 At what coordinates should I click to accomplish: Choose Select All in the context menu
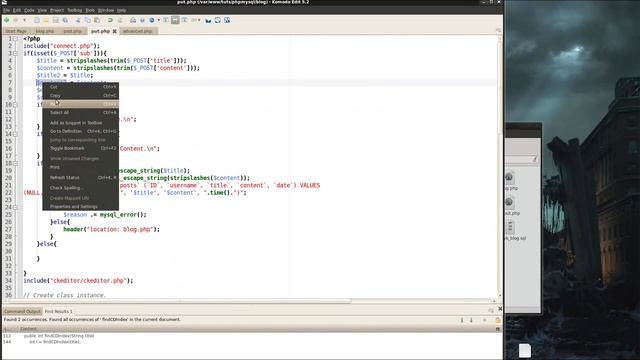tap(80, 113)
